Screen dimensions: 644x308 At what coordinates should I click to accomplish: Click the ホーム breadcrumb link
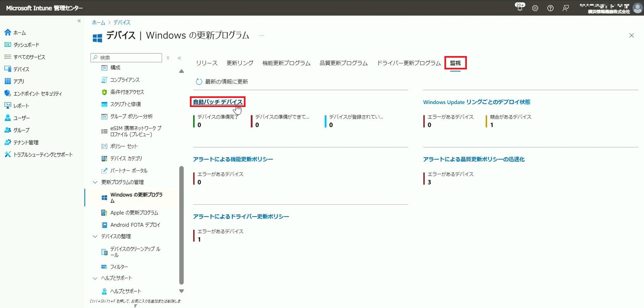99,22
